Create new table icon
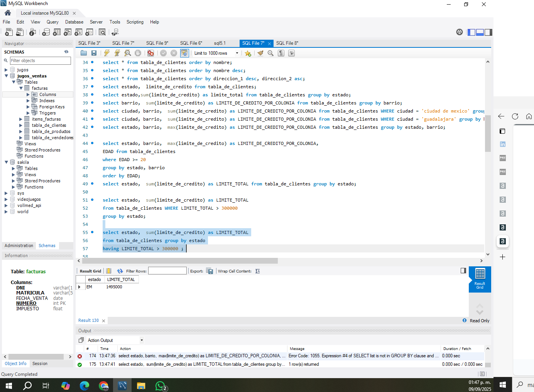 point(57,32)
